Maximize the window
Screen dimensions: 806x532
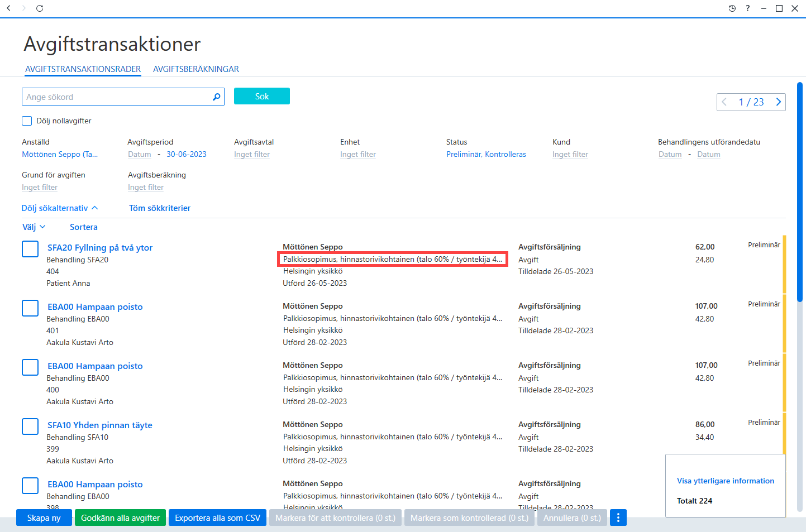[x=779, y=8]
